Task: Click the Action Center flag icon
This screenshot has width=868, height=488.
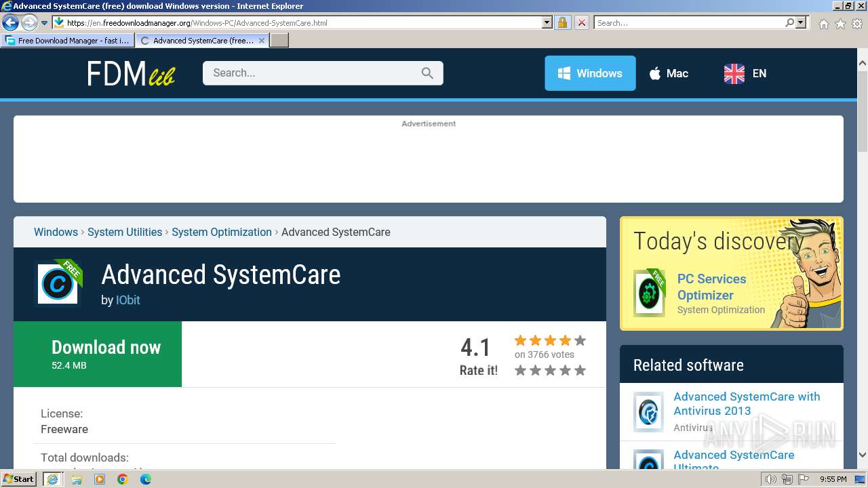Action: coord(803,479)
